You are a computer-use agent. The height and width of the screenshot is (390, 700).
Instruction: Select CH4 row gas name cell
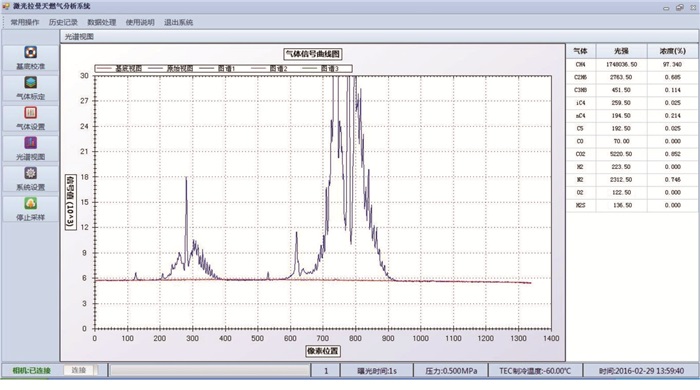tap(580, 64)
